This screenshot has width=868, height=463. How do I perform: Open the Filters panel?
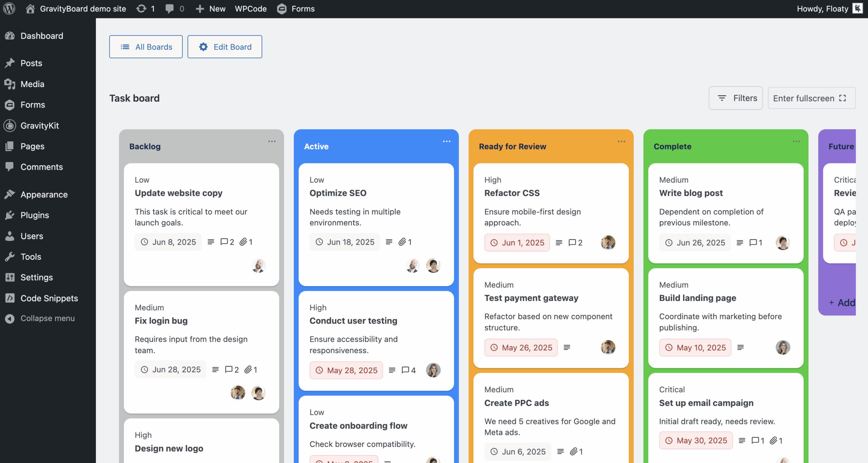(735, 98)
